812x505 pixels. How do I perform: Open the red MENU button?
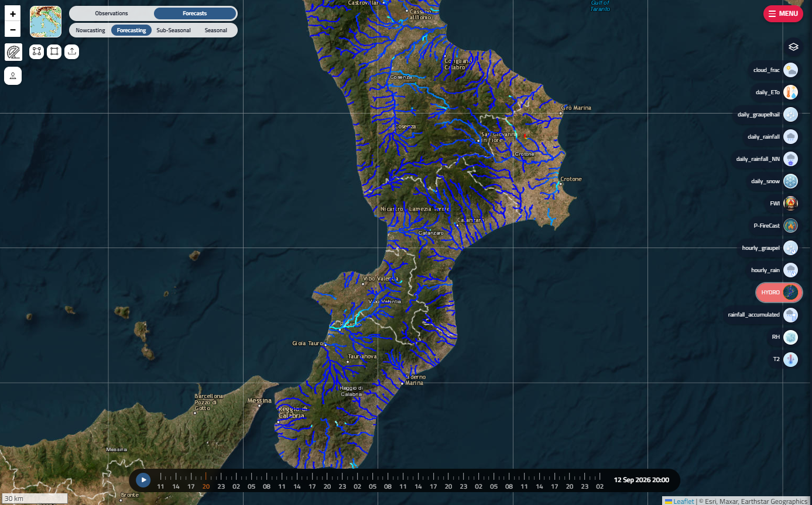click(783, 13)
